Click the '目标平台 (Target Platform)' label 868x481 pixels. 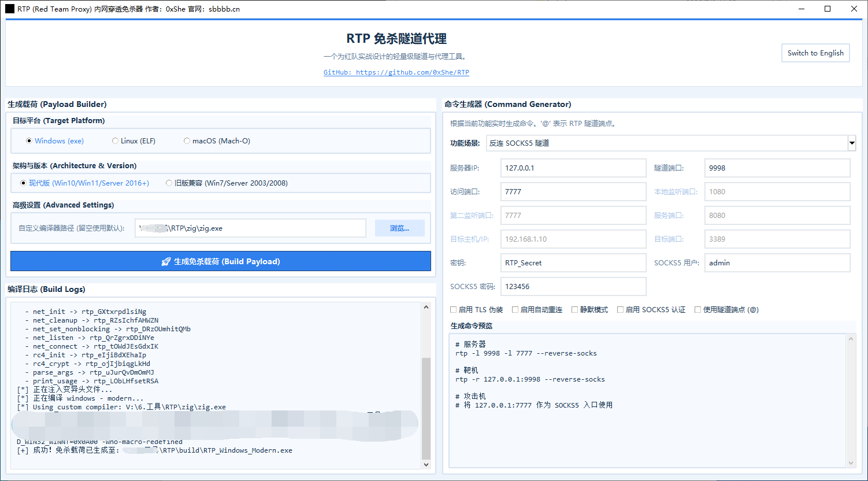pos(59,121)
